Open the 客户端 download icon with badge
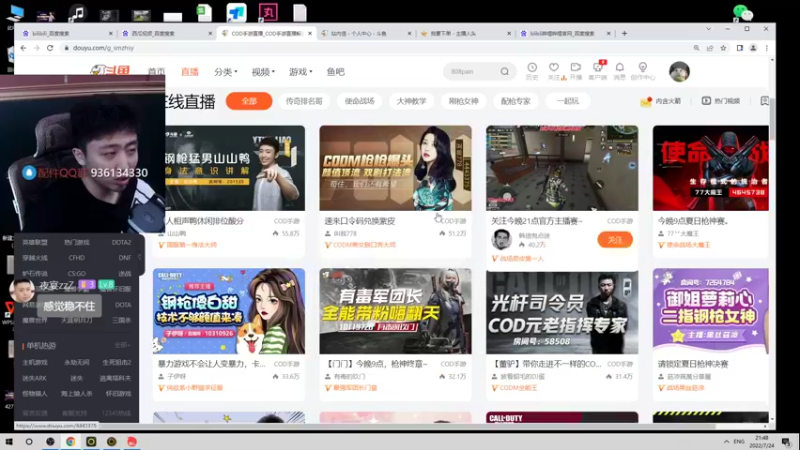 [x=597, y=71]
